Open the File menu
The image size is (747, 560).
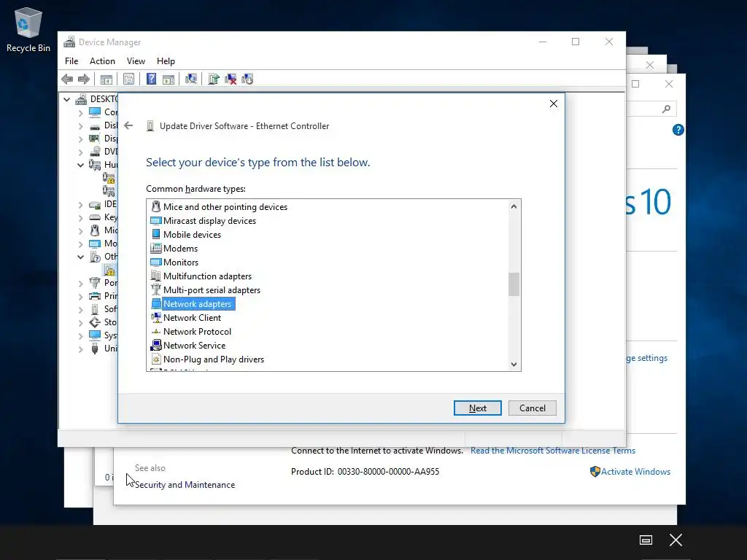tap(71, 61)
